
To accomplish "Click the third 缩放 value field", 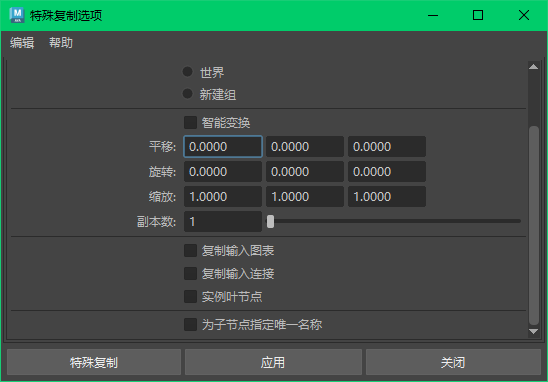I will click(387, 196).
